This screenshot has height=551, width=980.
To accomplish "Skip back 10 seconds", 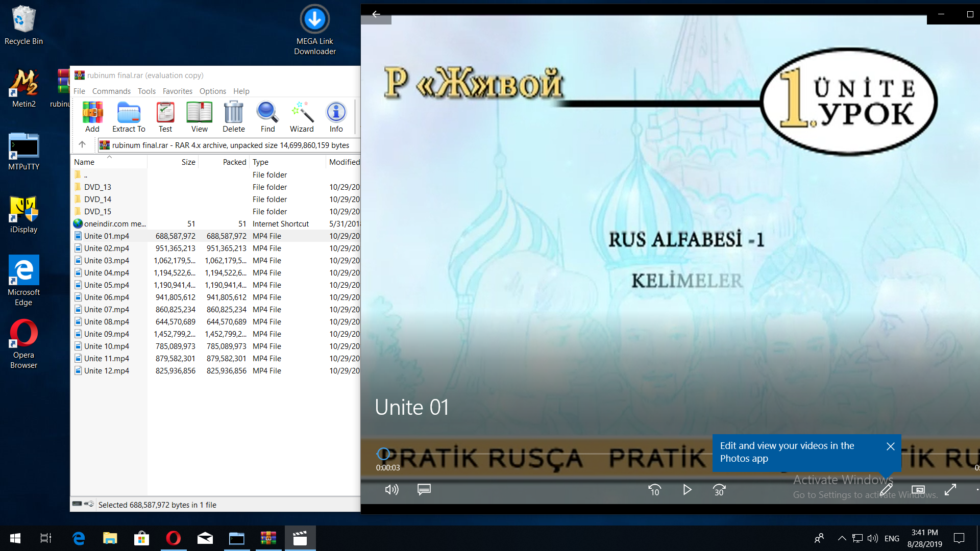I will 654,490.
